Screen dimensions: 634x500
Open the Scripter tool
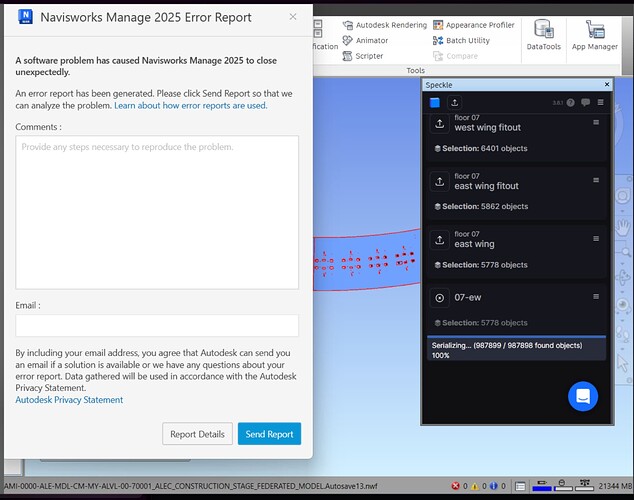[x=363, y=56]
